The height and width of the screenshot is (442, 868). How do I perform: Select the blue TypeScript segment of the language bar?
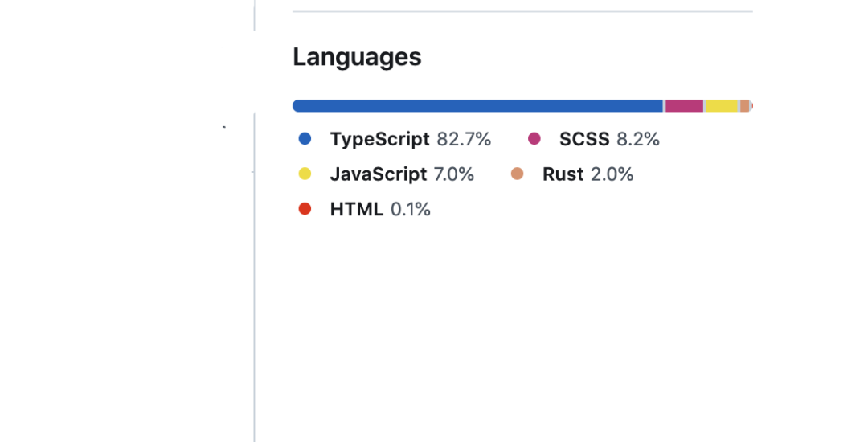click(x=477, y=105)
